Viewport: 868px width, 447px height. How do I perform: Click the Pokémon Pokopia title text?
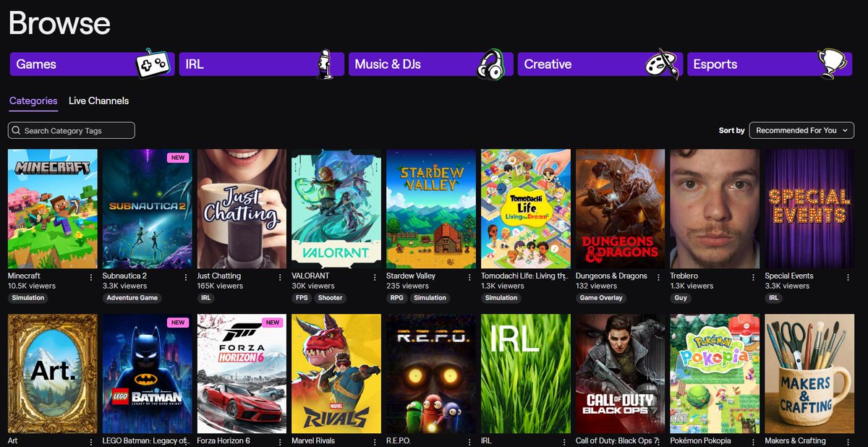[700, 440]
